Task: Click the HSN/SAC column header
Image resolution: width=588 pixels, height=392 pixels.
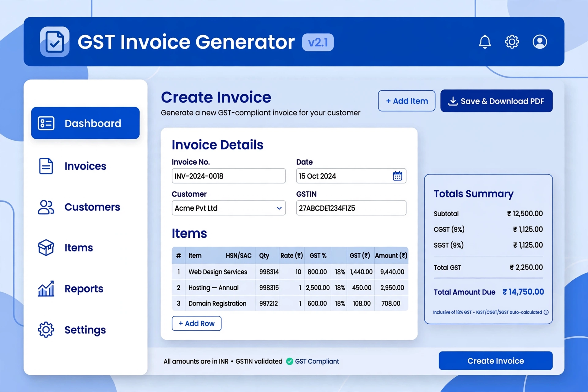Action: (239, 255)
